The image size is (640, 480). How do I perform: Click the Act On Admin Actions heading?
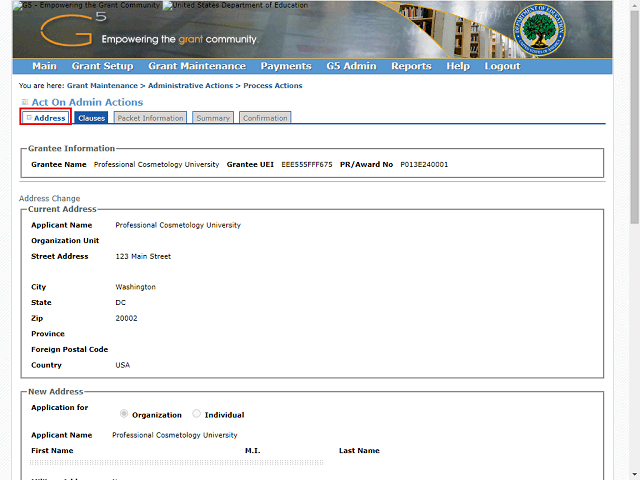pyautogui.click(x=87, y=102)
